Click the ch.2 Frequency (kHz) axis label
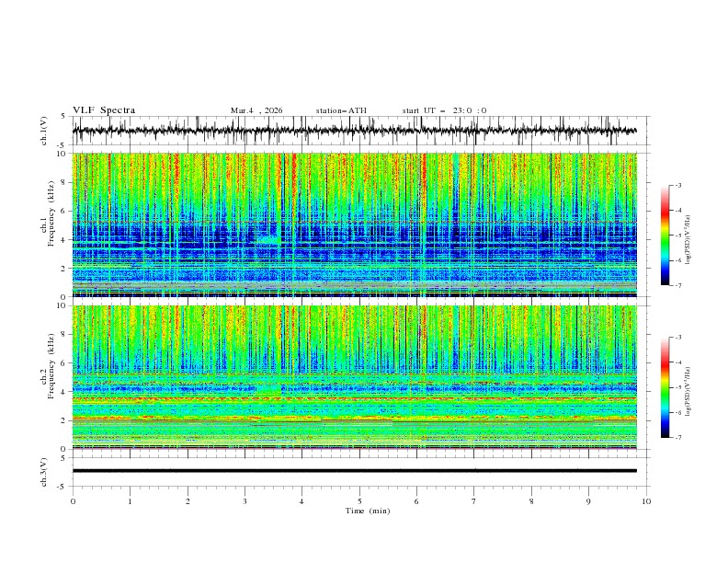728x563 pixels. click(x=48, y=366)
